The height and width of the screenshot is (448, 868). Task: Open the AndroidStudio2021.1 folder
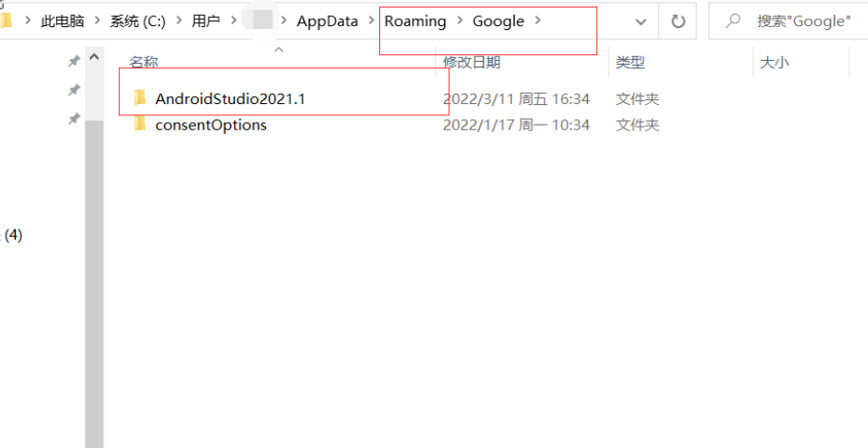(x=229, y=99)
